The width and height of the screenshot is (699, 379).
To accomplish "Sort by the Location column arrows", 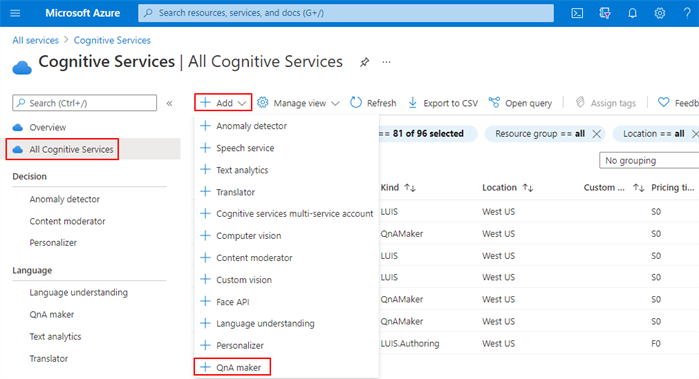I will point(528,188).
